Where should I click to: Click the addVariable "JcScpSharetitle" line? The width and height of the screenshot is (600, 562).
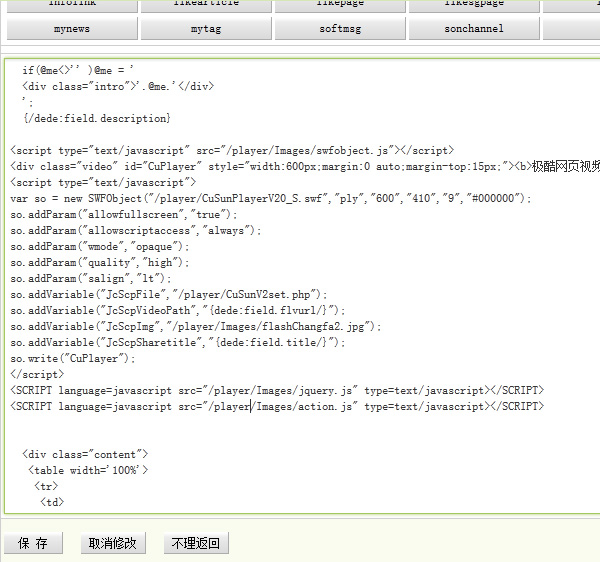coord(178,342)
